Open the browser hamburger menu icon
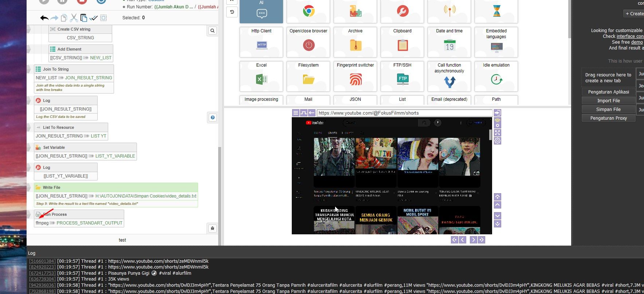 click(x=296, y=113)
